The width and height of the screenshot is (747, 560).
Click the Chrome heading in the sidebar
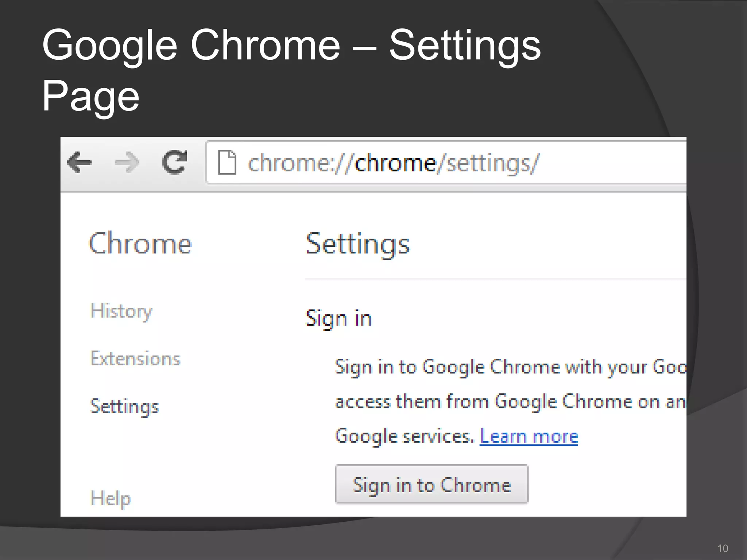140,244
